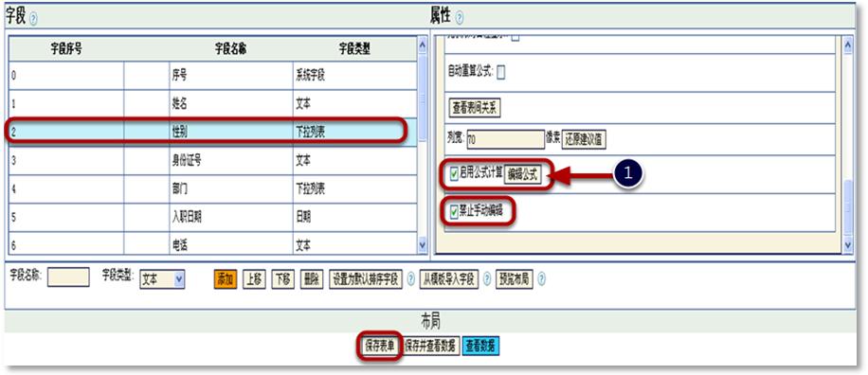This screenshot has width=868, height=375.
Task: Click the 删除 button
Action: click(312, 279)
